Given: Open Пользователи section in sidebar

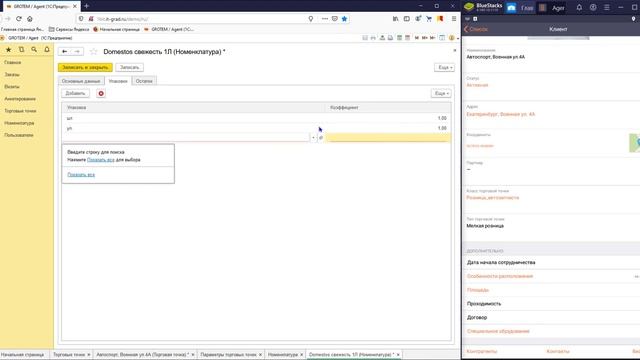Looking at the screenshot, I should [x=19, y=135].
